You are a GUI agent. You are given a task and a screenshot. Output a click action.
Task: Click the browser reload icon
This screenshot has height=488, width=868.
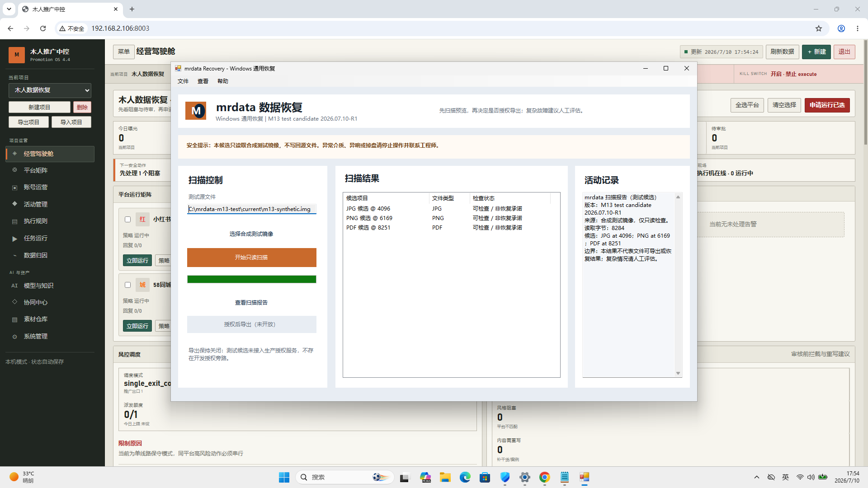[x=43, y=28]
